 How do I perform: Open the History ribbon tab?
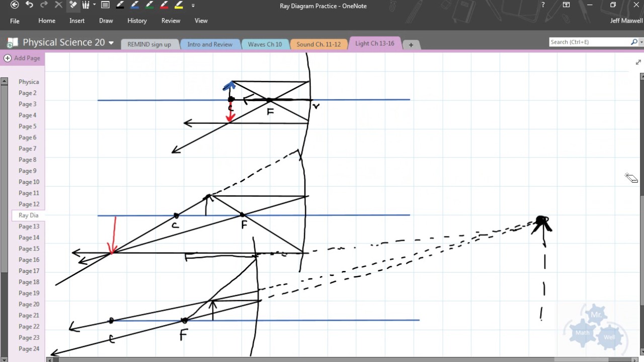coord(137,21)
